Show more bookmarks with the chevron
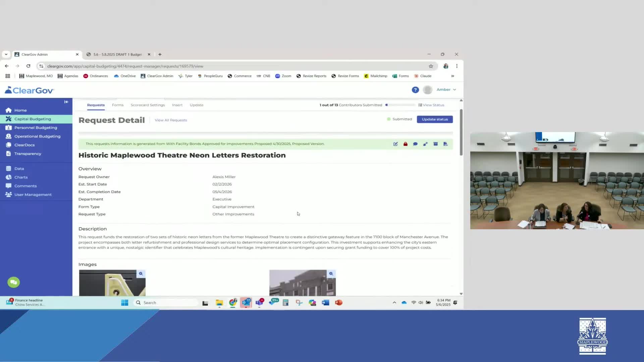Image resolution: width=644 pixels, height=362 pixels. tap(452, 76)
